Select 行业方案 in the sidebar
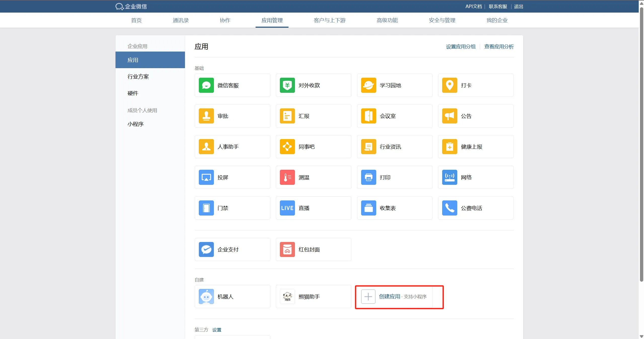The width and height of the screenshot is (644, 339). [138, 76]
